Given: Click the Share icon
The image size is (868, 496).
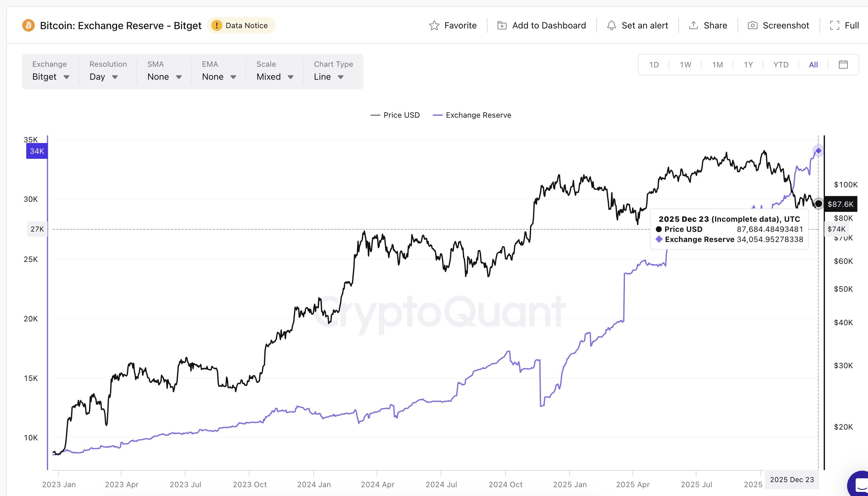Looking at the screenshot, I should point(694,25).
